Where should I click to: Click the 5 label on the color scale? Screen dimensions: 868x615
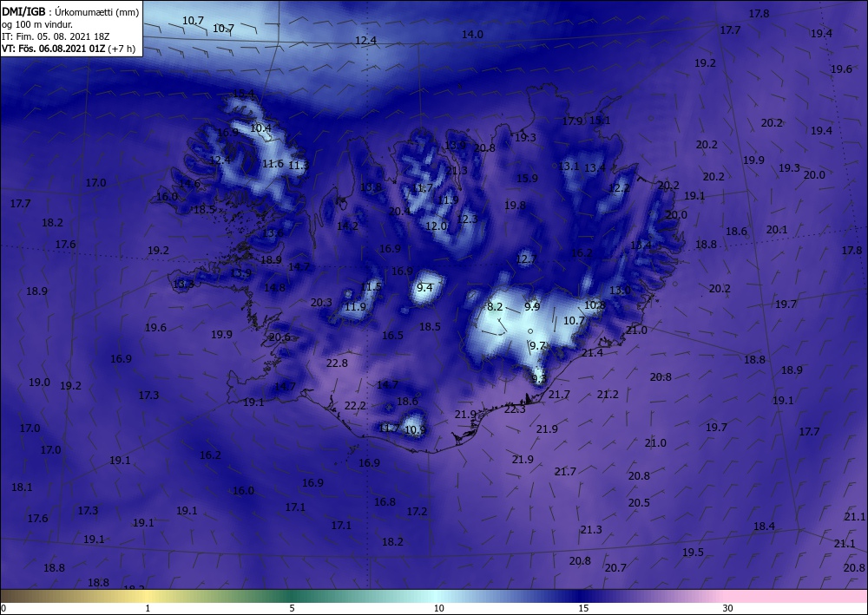pos(292,608)
